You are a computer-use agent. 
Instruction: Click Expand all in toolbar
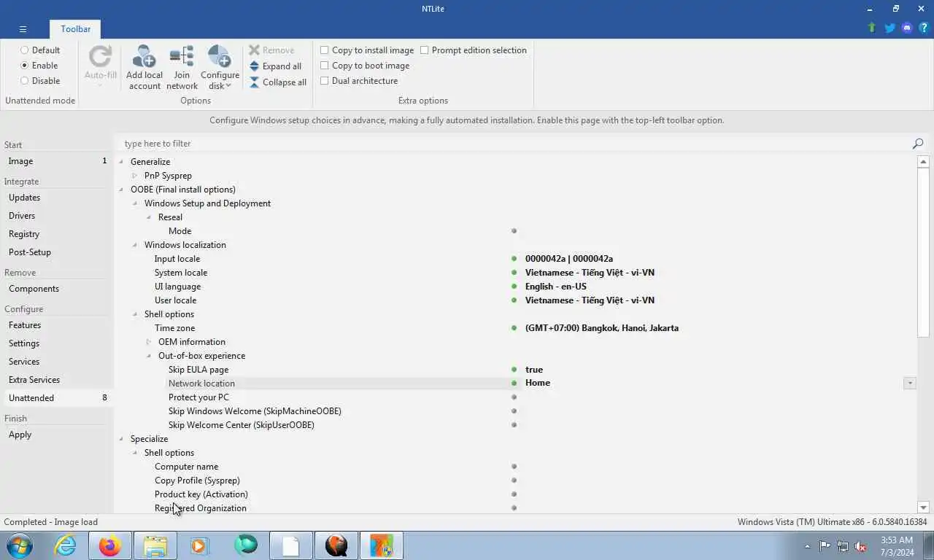(x=275, y=66)
